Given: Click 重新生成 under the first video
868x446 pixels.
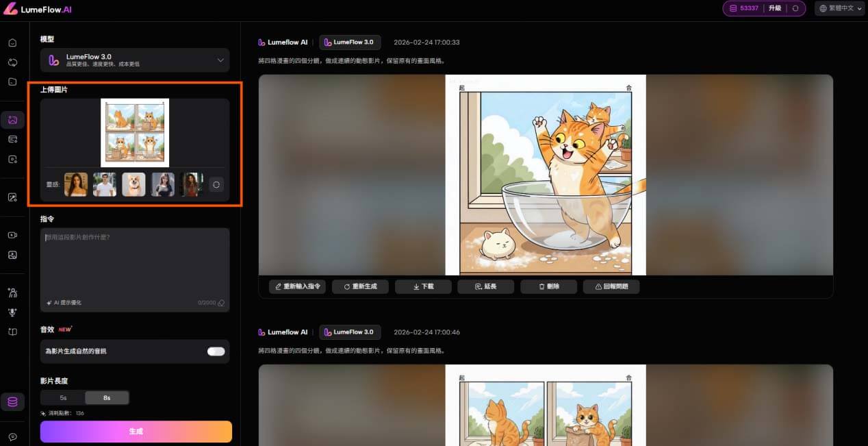Looking at the screenshot, I should [x=360, y=286].
